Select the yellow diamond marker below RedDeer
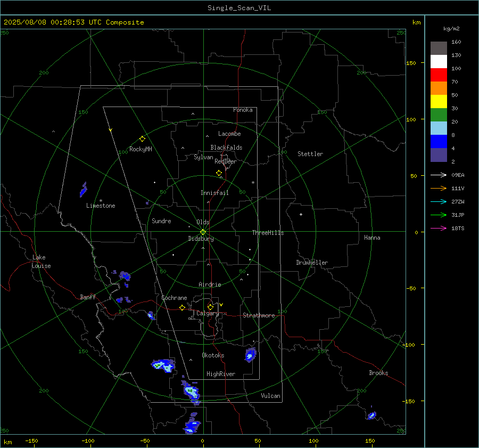This screenshot has width=479, height=448. click(x=219, y=173)
